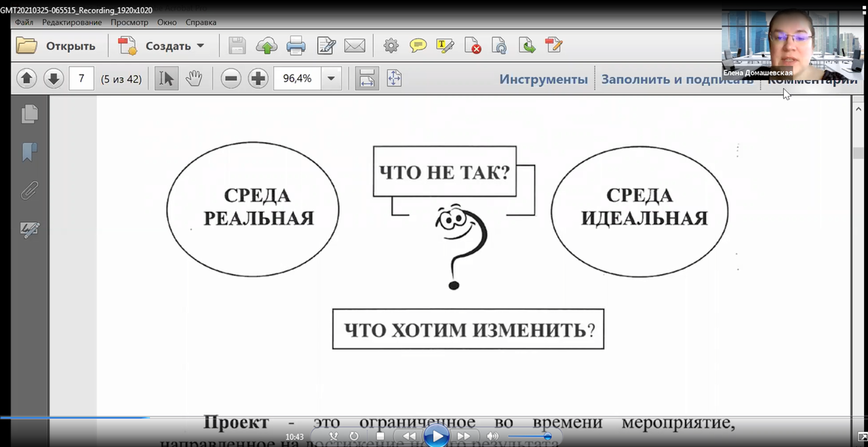Toggle shuffle in the media player
Screen dimensions: 868x447
[x=333, y=436]
